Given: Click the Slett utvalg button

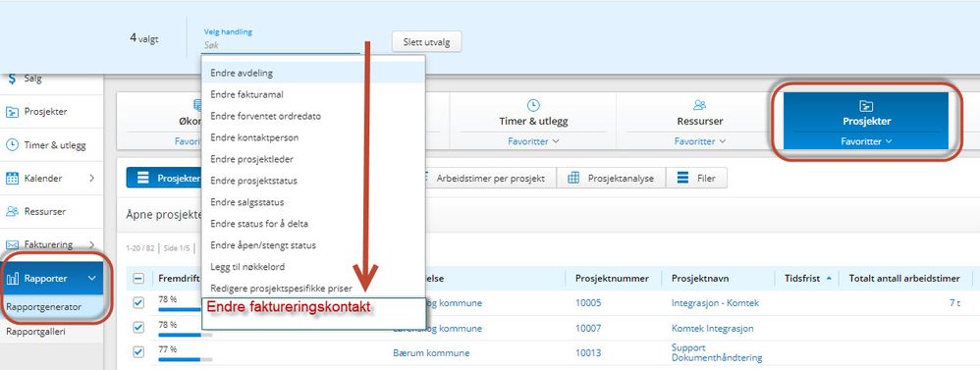Looking at the screenshot, I should [426, 42].
